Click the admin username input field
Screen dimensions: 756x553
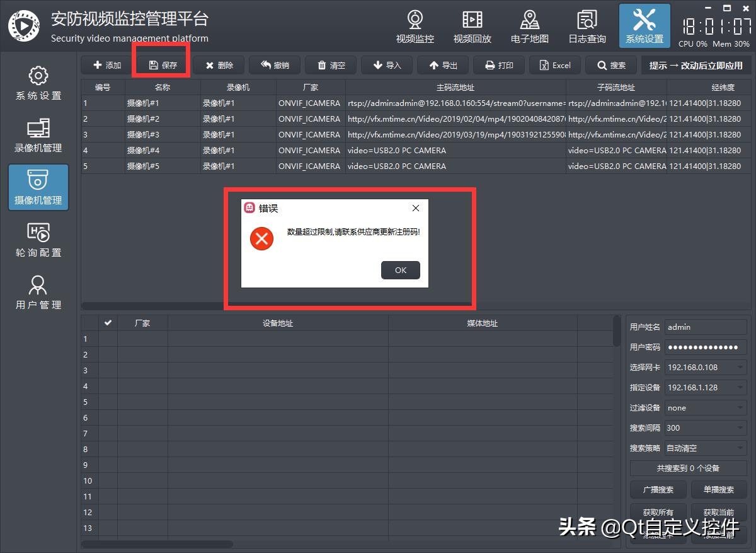tap(705, 327)
